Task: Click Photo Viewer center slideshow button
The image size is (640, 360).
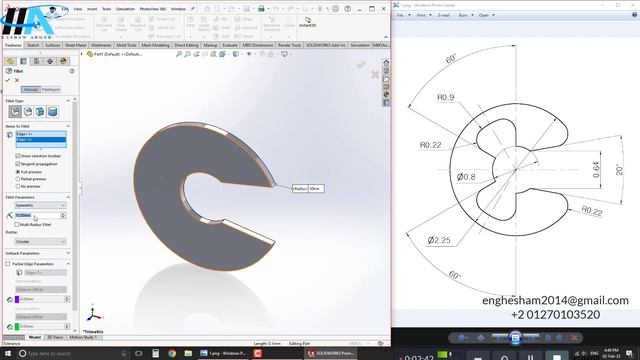Action: coord(515,338)
